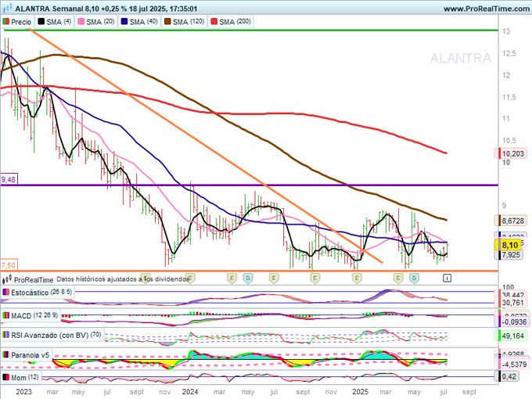The width and height of the screenshot is (532, 399).
Task: Toggle the SMA (20) legend item
Action: [96, 22]
